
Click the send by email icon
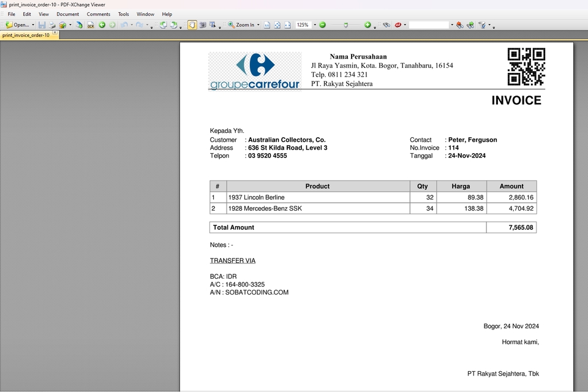(x=62, y=24)
